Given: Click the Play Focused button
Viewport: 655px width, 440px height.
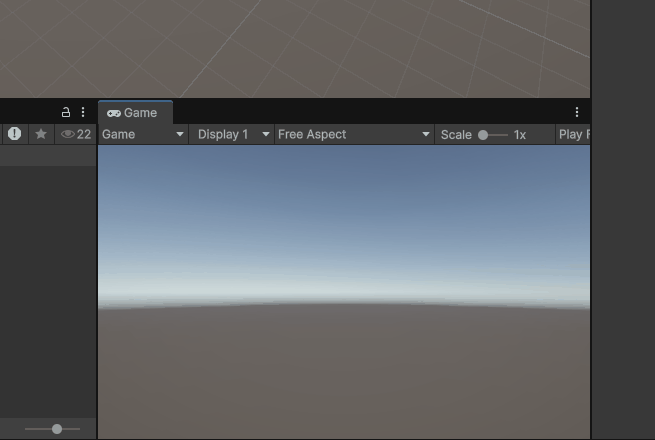Looking at the screenshot, I should coord(573,134).
